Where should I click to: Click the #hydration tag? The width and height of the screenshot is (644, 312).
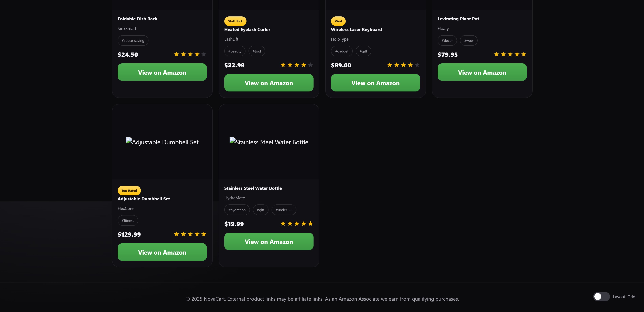237,210
